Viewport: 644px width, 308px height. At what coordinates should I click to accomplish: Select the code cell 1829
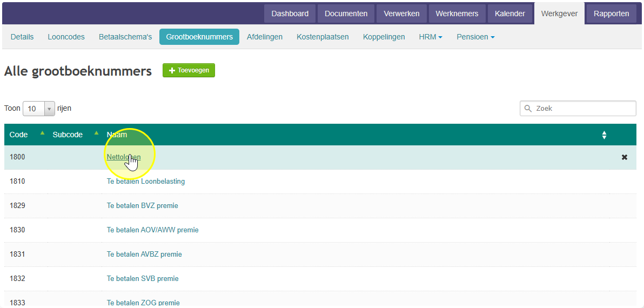(17, 205)
